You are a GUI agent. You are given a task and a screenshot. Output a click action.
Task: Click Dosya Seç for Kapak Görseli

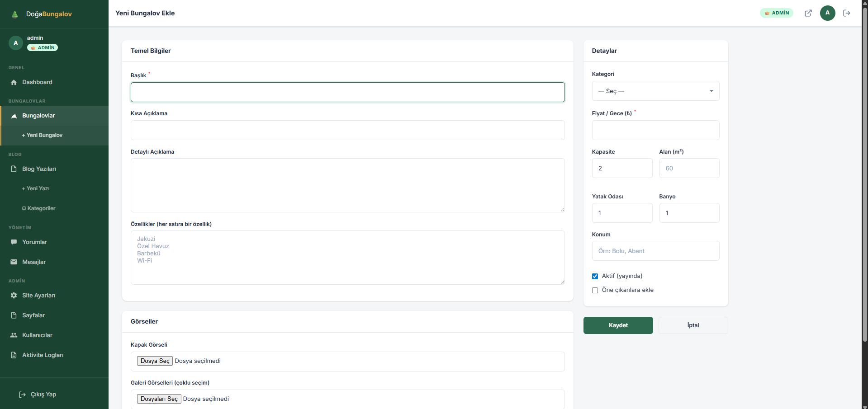pos(155,361)
